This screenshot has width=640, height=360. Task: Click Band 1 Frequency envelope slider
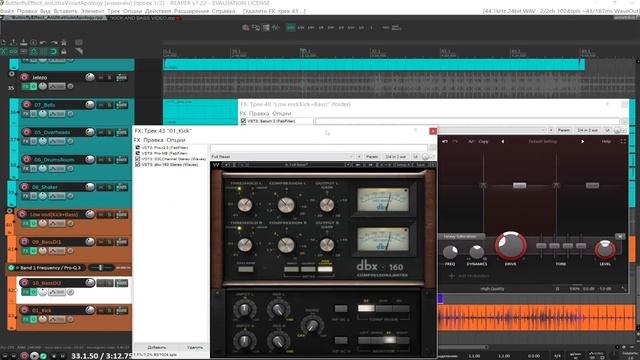coord(101,268)
